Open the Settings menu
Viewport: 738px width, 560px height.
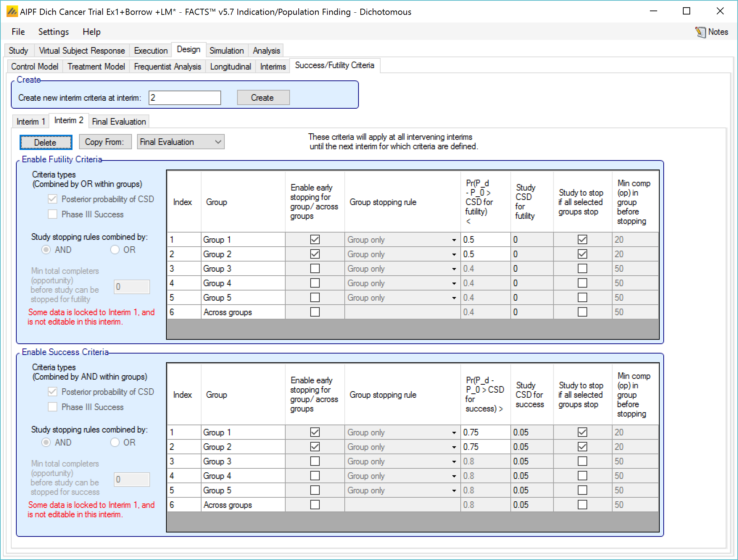pos(53,32)
